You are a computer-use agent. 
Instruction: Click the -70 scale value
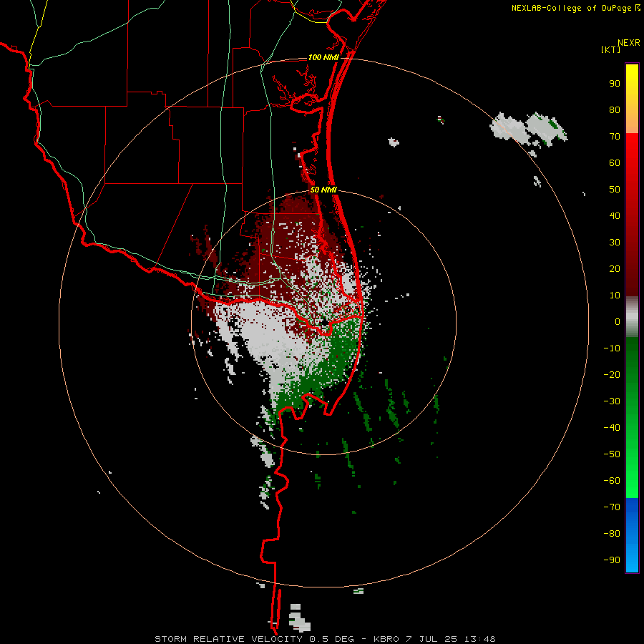(x=612, y=507)
